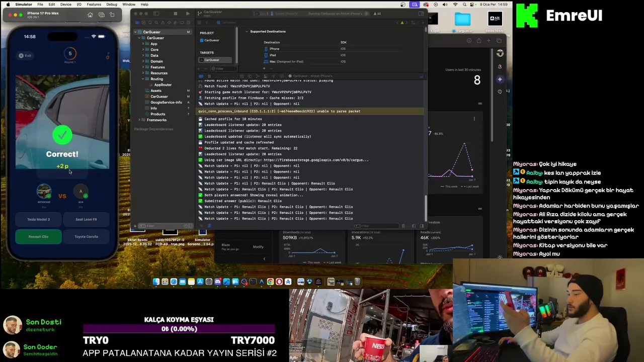Open the Source Control navigator in Xcode

click(x=143, y=23)
